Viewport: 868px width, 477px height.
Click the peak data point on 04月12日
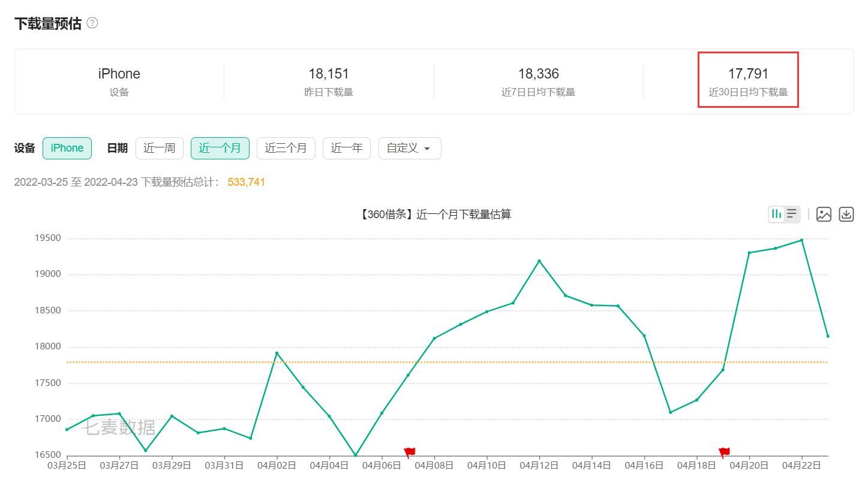(x=539, y=261)
